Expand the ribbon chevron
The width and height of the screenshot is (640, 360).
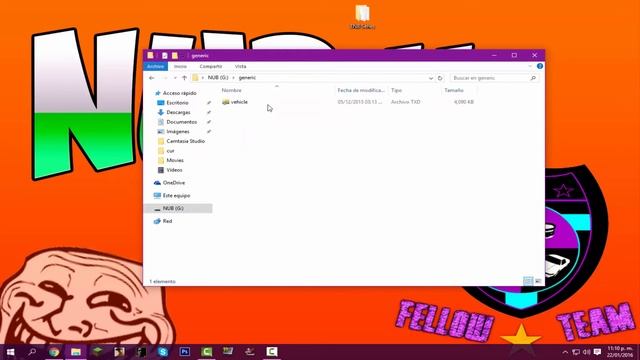[x=530, y=66]
